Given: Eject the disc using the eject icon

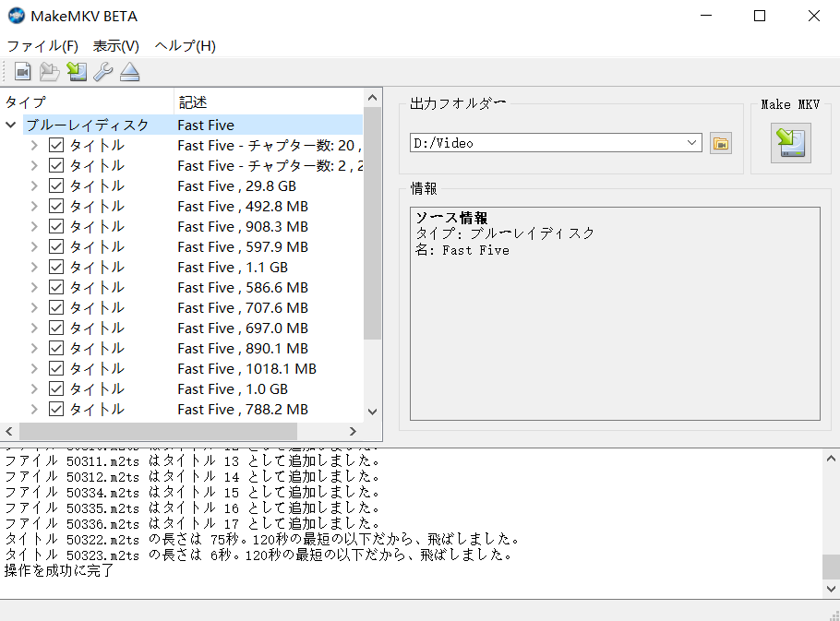Looking at the screenshot, I should click(x=129, y=70).
